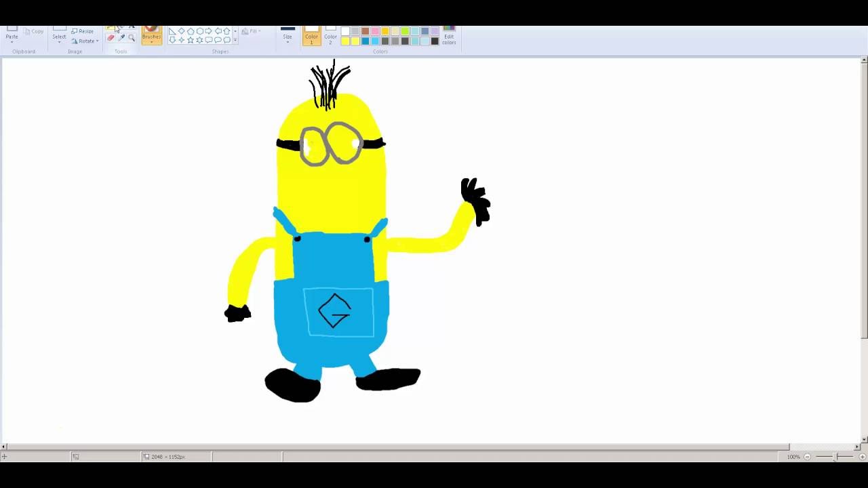Select the Pencil tool
The width and height of the screenshot is (868, 488).
pyautogui.click(x=110, y=28)
